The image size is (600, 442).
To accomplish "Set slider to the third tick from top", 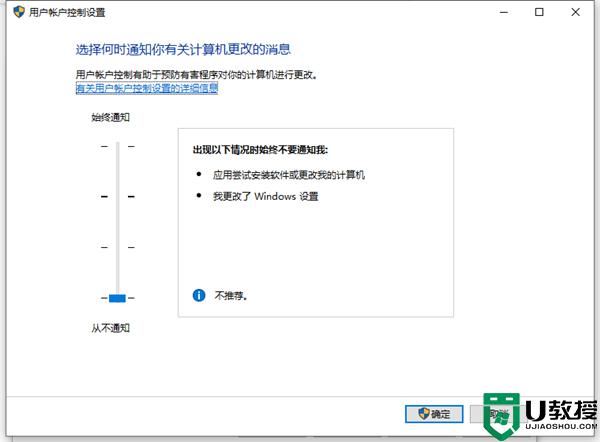I will pos(117,247).
